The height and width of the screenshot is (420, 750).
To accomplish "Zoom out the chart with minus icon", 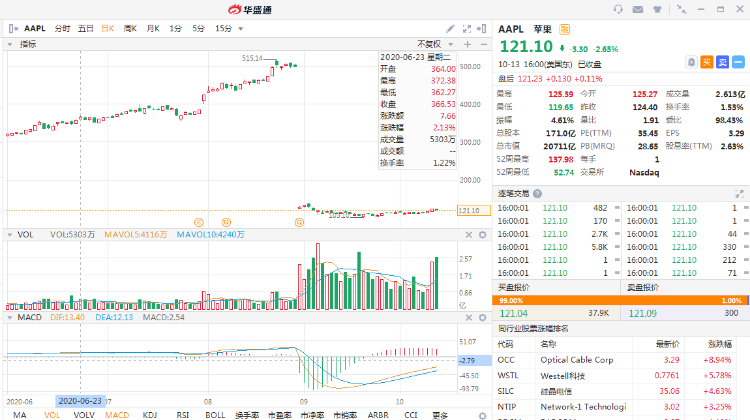I will 484,44.
